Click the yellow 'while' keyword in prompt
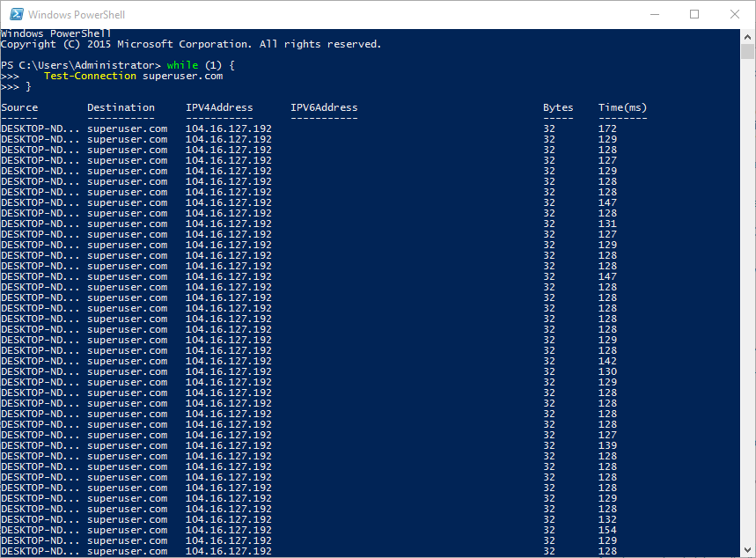The image size is (756, 558). tap(182, 65)
